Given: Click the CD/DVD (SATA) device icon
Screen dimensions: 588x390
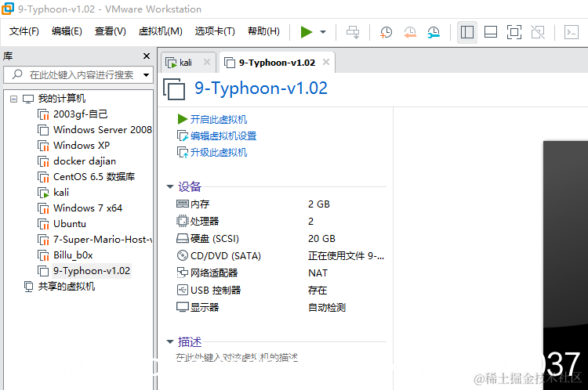Looking at the screenshot, I should pyautogui.click(x=182, y=256).
